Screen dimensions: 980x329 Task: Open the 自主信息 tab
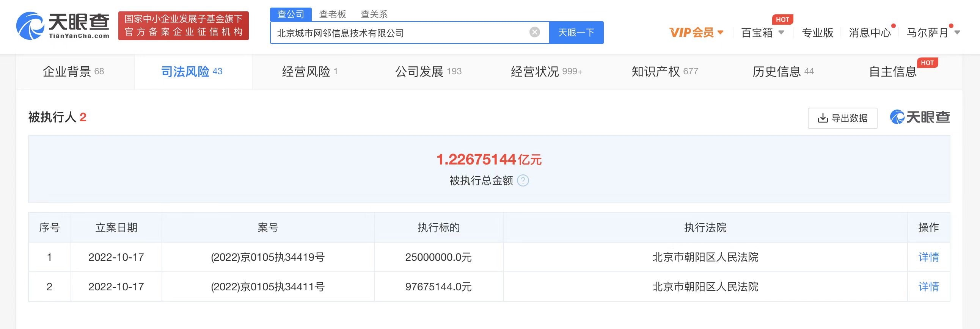[x=892, y=72]
